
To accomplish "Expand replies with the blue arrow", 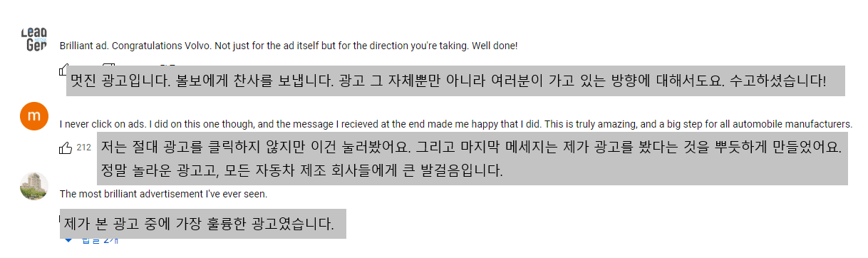I will [68, 241].
